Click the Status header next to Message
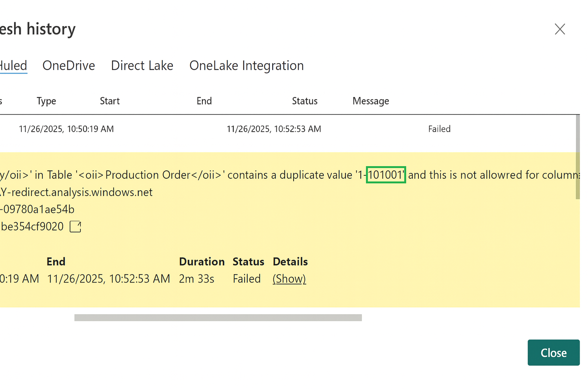The height and width of the screenshot is (392, 588). tap(305, 101)
